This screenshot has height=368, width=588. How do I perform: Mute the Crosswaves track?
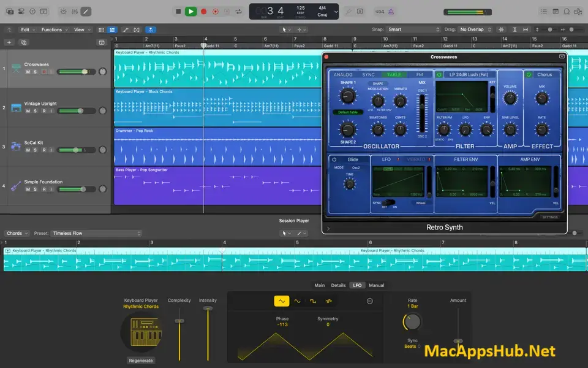[28, 72]
